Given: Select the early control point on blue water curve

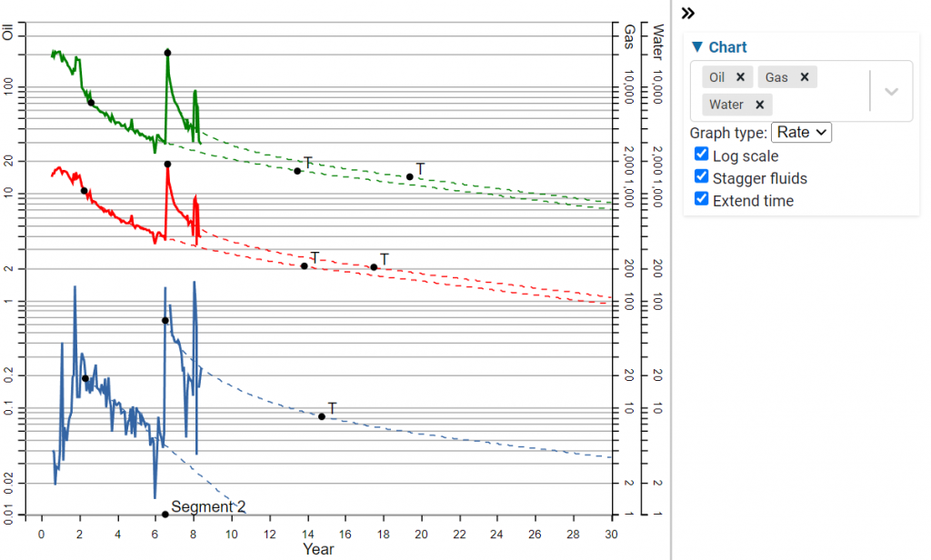Looking at the screenshot, I should tap(85, 378).
